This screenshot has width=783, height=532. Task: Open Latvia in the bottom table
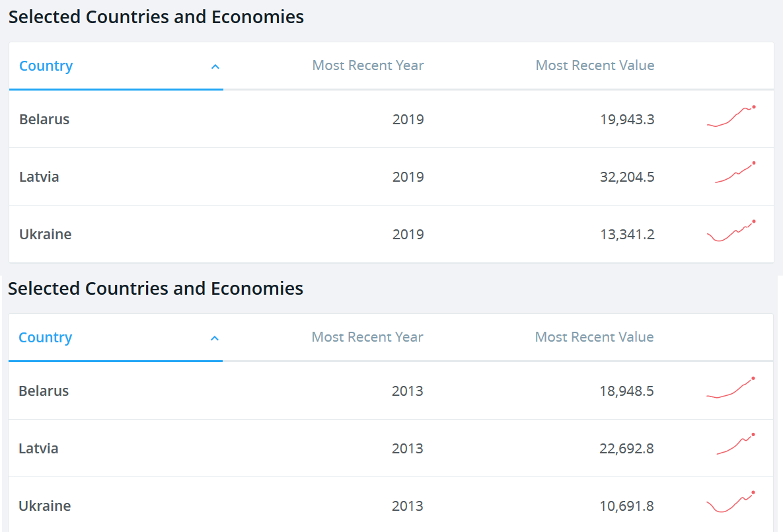pos(38,449)
